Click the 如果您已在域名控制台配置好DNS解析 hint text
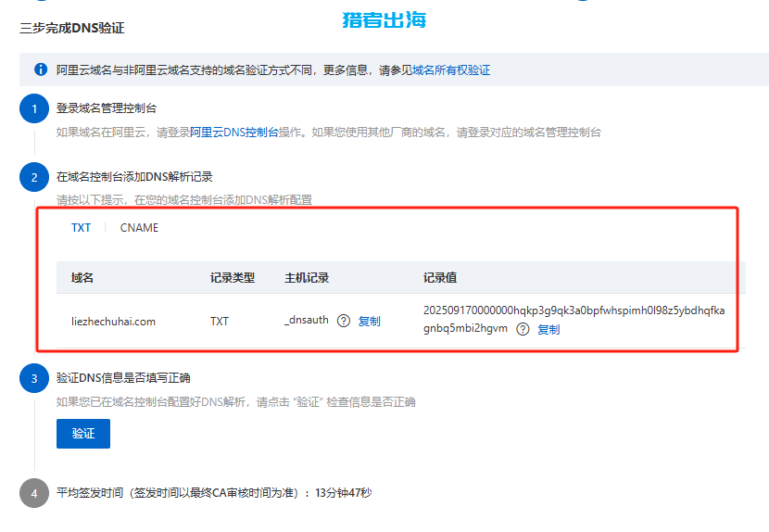The height and width of the screenshot is (532, 769). pyautogui.click(x=236, y=402)
